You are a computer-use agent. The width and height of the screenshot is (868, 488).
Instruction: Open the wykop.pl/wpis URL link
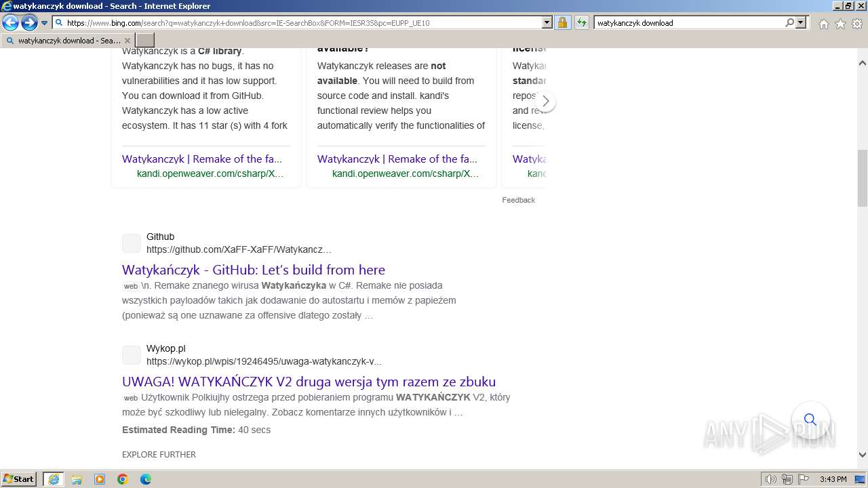tap(264, 361)
